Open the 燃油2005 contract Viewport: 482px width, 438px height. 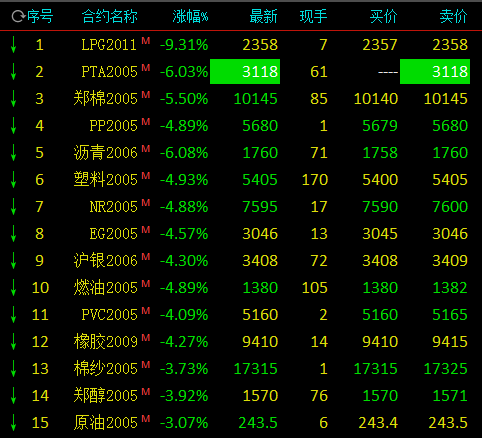[x=106, y=288]
